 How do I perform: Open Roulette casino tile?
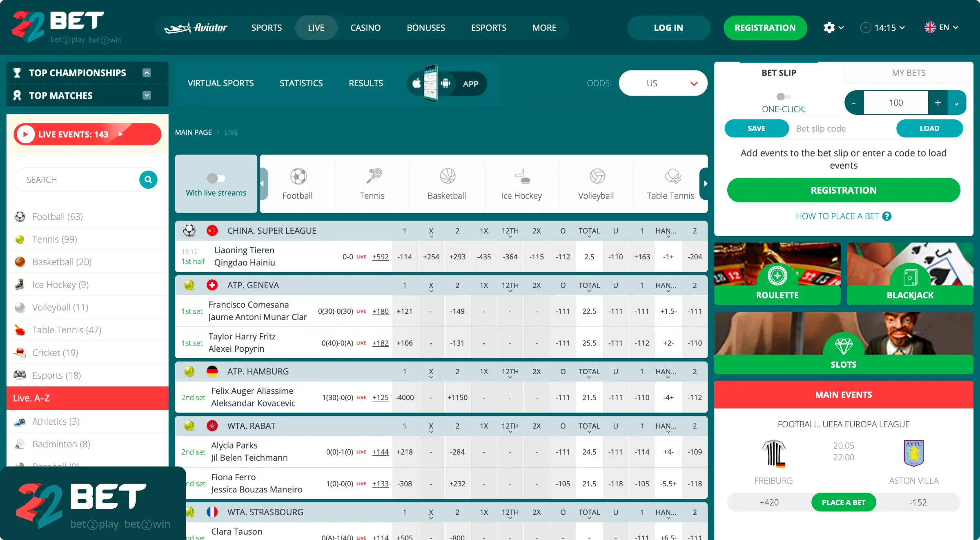pyautogui.click(x=777, y=274)
